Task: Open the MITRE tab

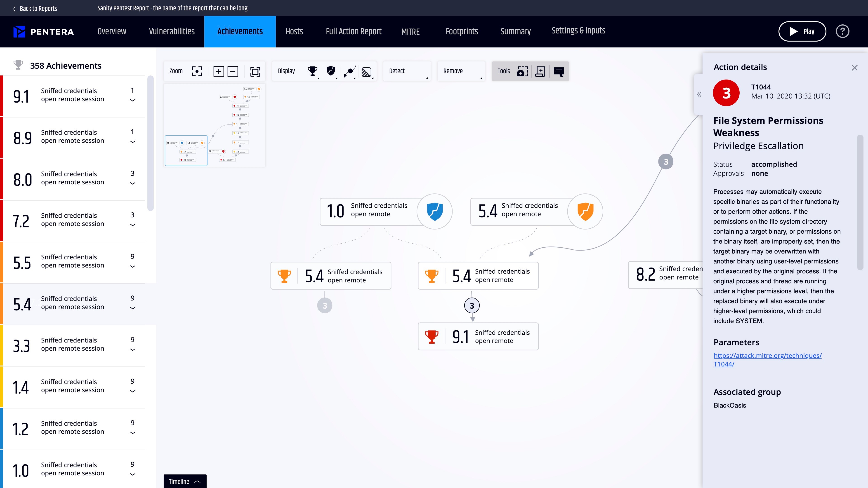Action: coord(410,32)
